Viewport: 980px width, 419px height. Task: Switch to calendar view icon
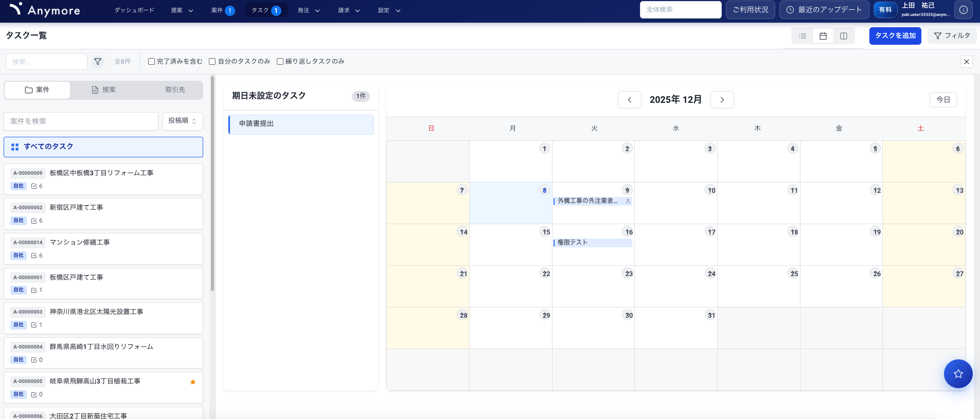[x=823, y=36]
